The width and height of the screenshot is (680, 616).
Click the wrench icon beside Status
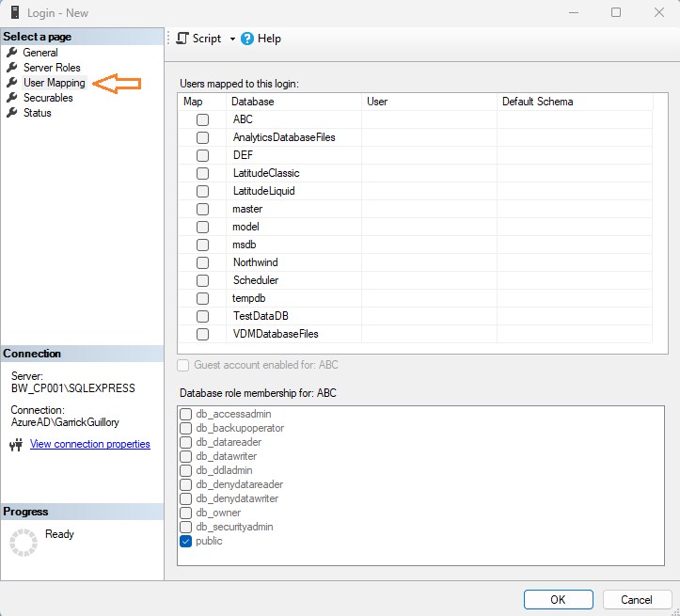point(12,113)
